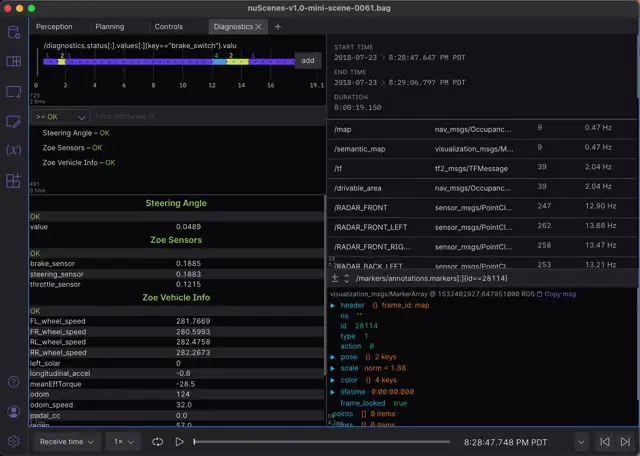Viewport: 640px width, 456px height.
Task: Open the Layouts sidebar icon
Action: 13,62
